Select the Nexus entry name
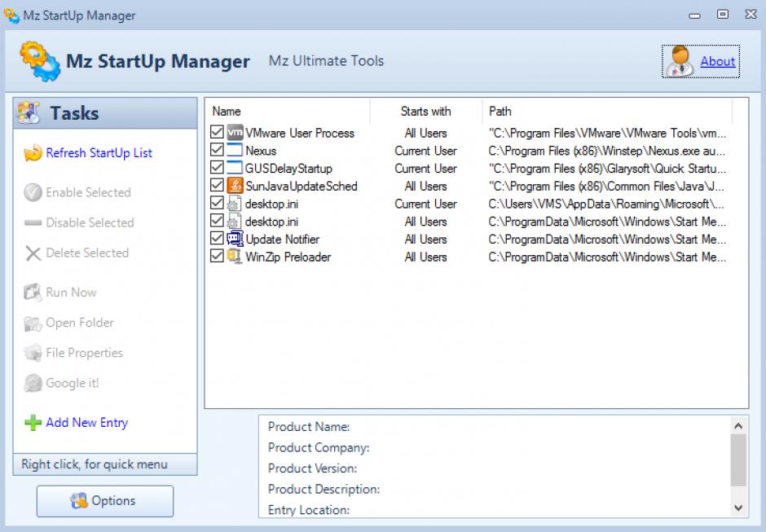Image resolution: width=766 pixels, height=532 pixels. pos(261,151)
